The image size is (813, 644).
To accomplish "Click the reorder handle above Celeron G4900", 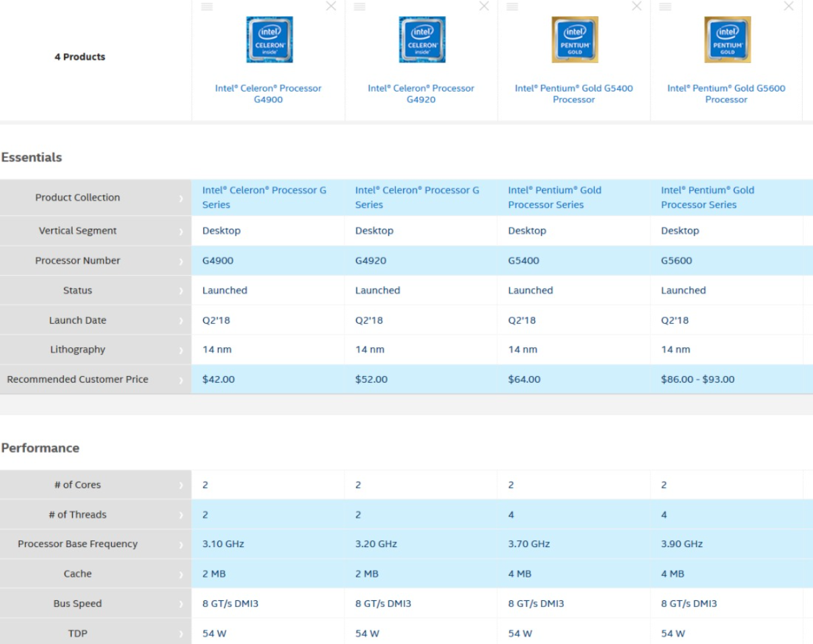I will (x=207, y=6).
